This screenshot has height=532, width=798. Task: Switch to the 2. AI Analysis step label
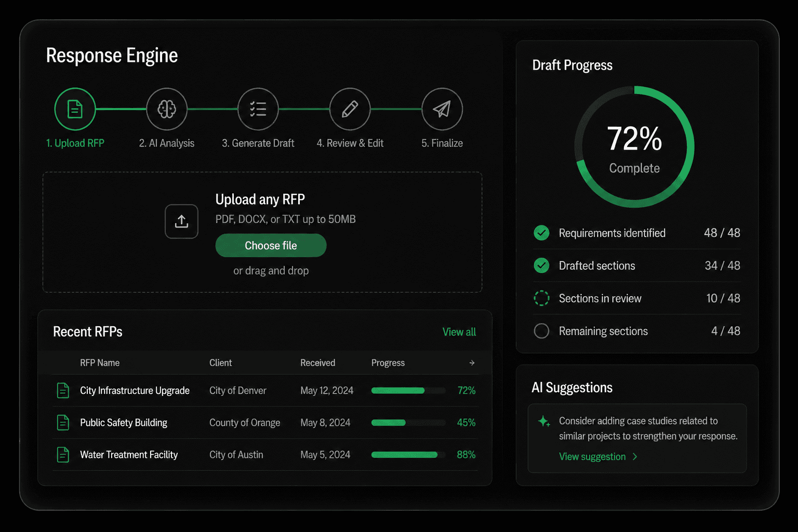pyautogui.click(x=167, y=143)
